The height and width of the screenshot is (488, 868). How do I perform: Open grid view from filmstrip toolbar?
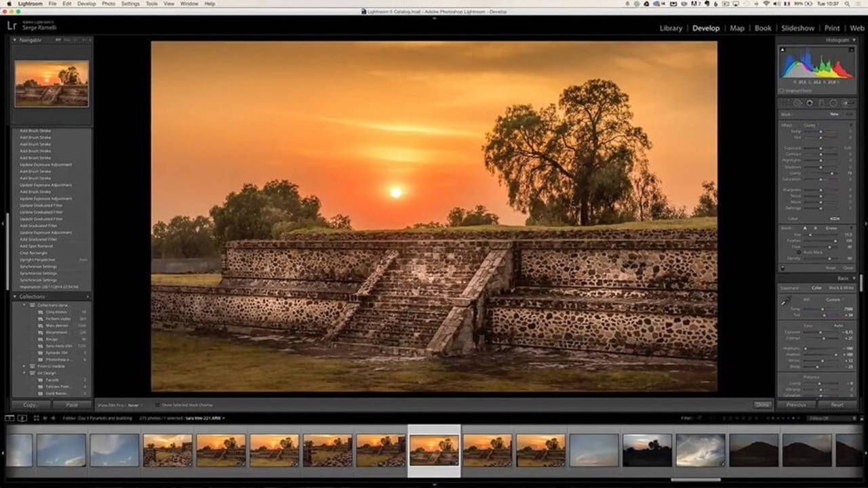[36, 418]
